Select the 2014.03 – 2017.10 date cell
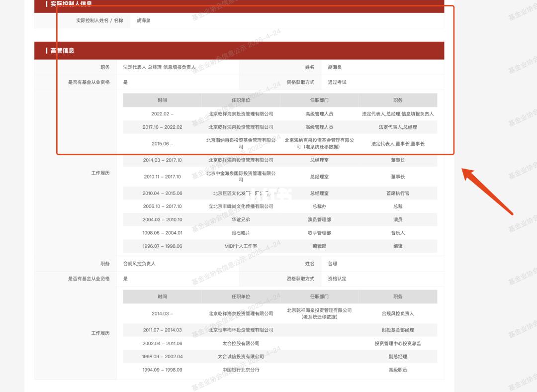The height and width of the screenshot is (392, 537). tap(162, 160)
